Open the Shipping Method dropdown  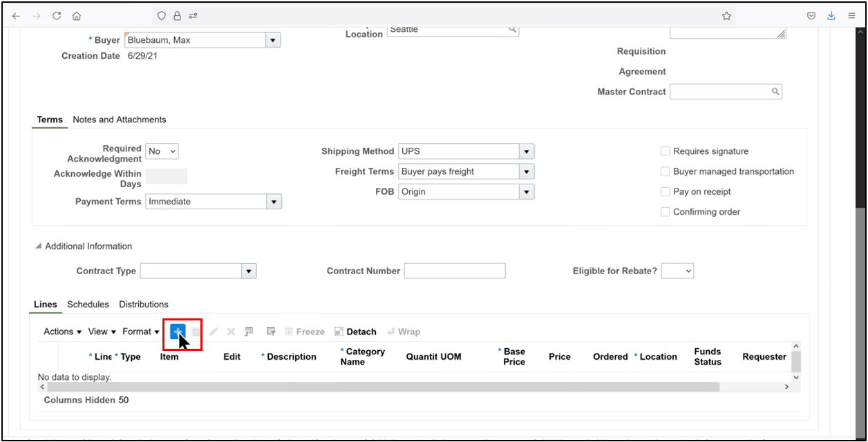tap(527, 151)
